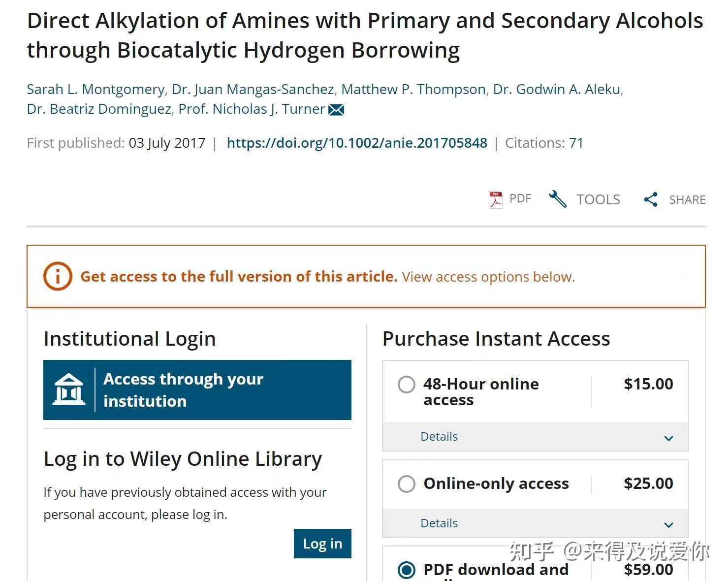728x581 pixels.
Task: Select the Online-only access radio button
Action: coord(407,484)
